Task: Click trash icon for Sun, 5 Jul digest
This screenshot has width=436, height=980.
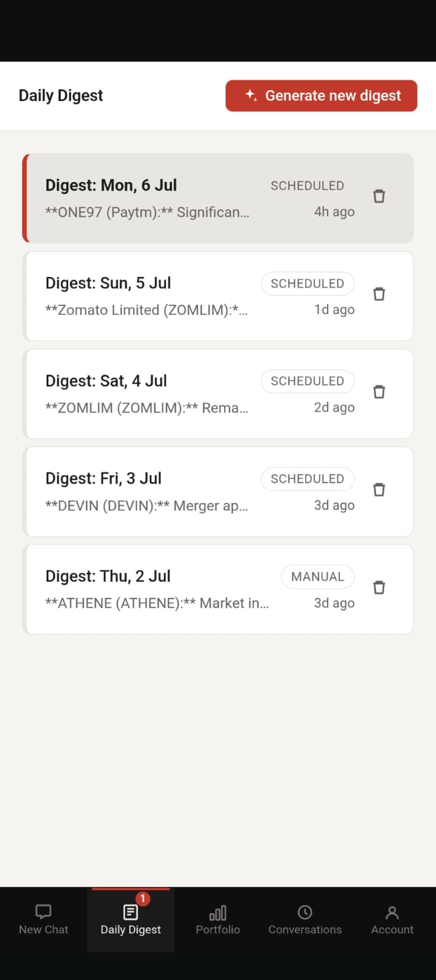Action: 379,294
